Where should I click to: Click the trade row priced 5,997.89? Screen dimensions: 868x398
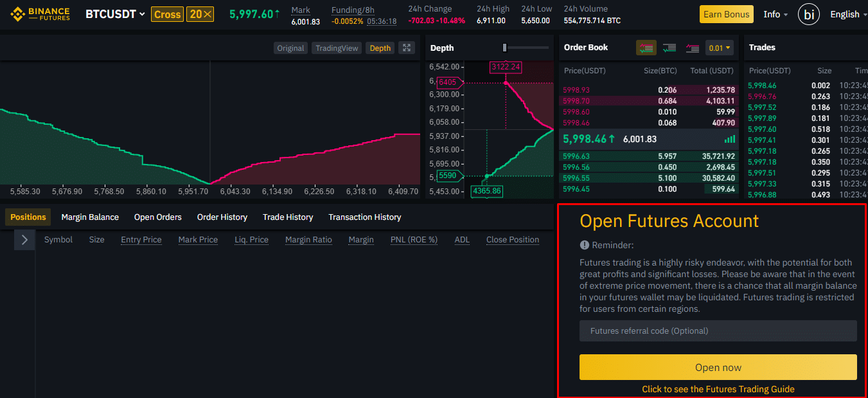[808, 118]
